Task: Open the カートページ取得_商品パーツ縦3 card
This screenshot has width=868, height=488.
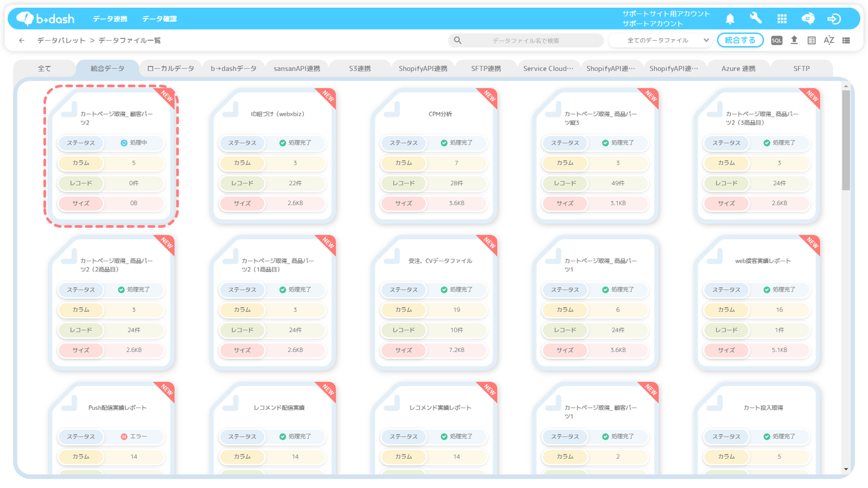Action: click(595, 156)
